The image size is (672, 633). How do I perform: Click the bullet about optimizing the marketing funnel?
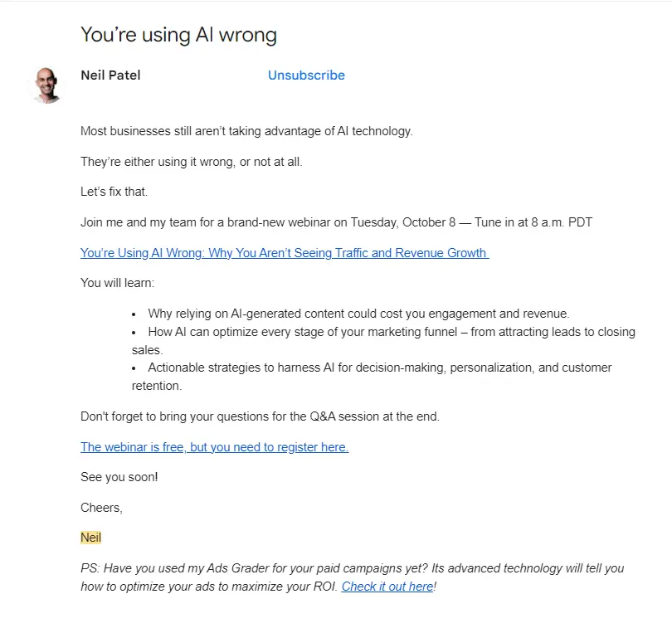point(373,332)
